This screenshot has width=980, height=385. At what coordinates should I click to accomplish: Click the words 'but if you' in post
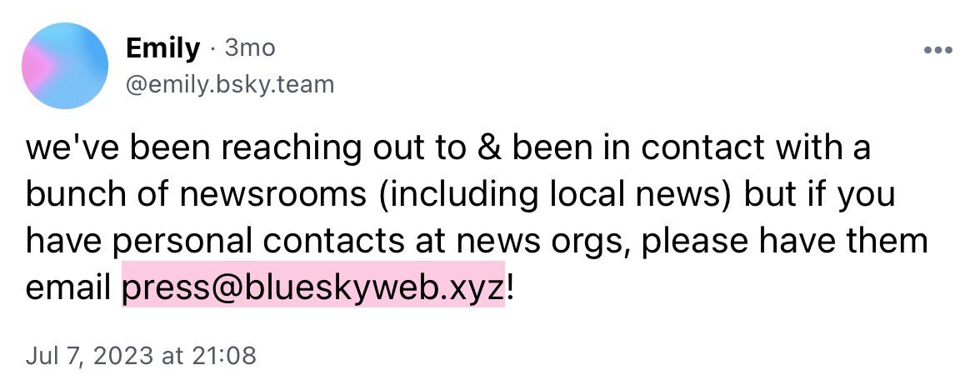(819, 195)
